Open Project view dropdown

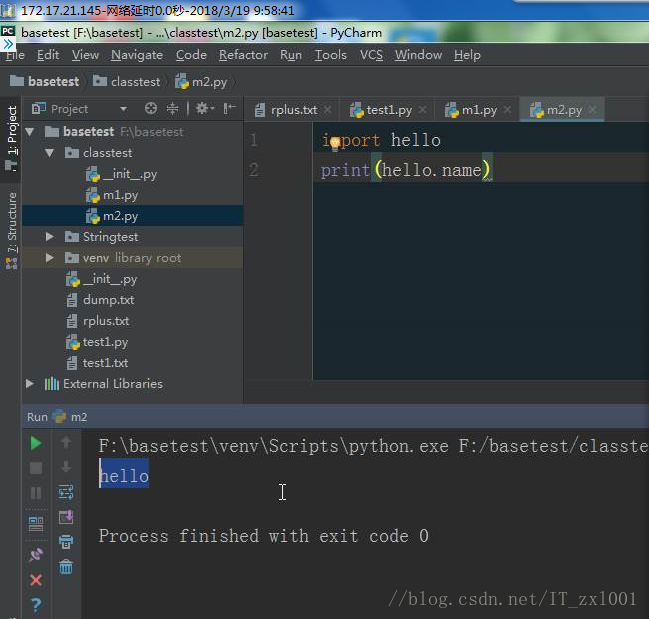point(123,109)
